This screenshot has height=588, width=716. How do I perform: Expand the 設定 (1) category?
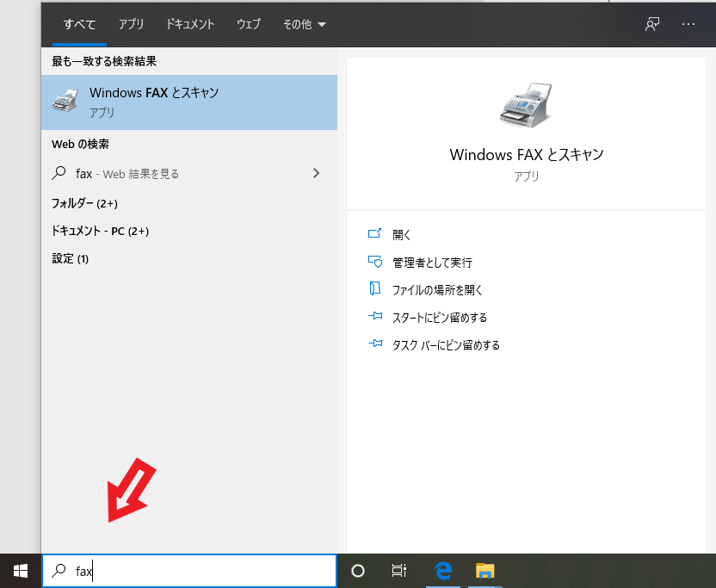70,259
